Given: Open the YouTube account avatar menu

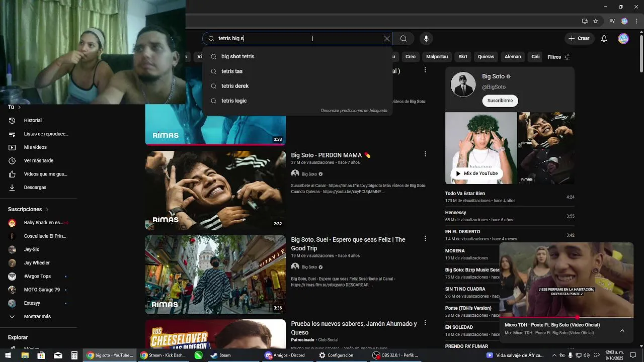Looking at the screenshot, I should (x=623, y=38).
